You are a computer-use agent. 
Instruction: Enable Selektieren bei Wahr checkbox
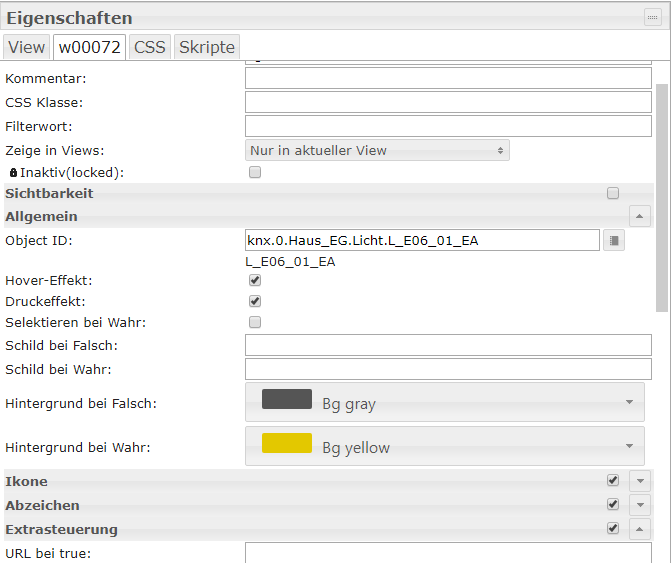255,322
